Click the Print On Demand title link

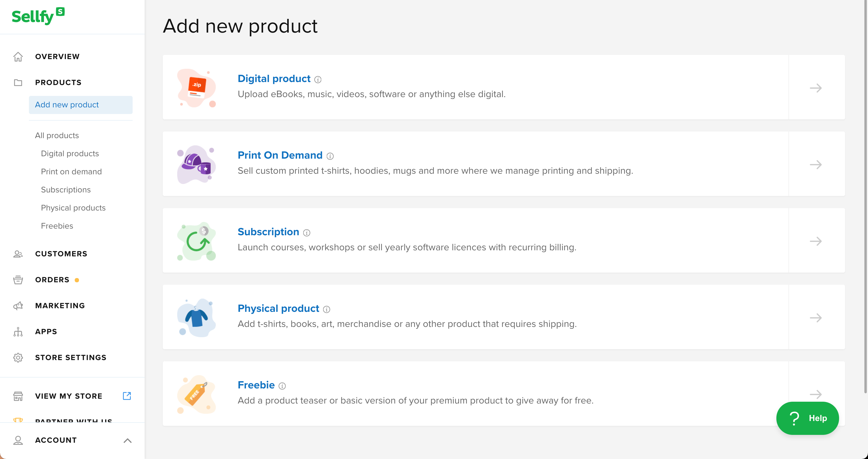280,155
